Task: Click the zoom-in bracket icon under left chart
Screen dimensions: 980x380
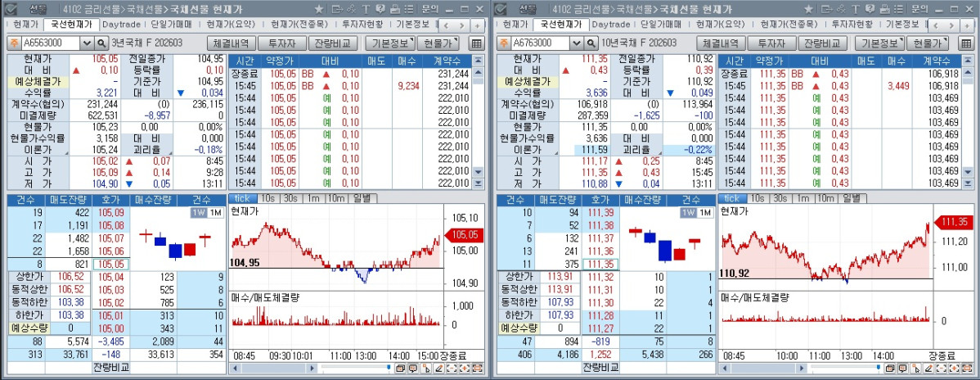Action: [465, 368]
